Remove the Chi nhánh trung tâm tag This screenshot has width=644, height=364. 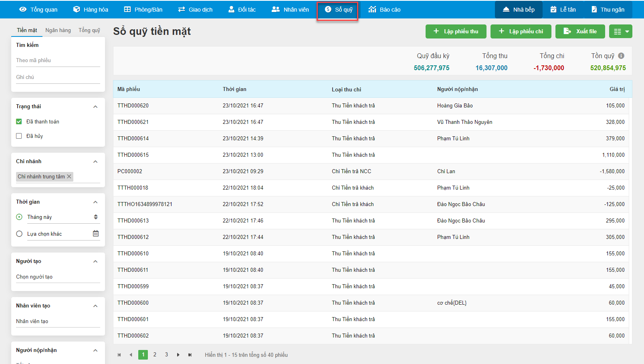(69, 176)
